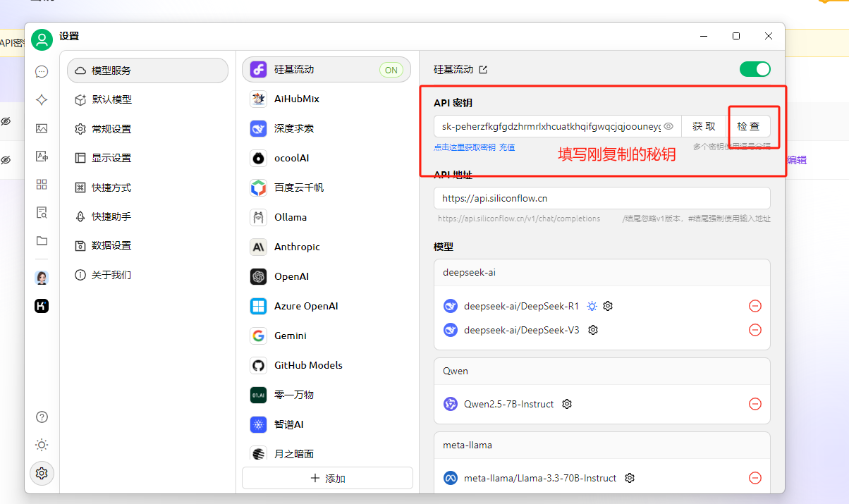Open 常规设置 settings section
This screenshot has width=849, height=504.
148,129
